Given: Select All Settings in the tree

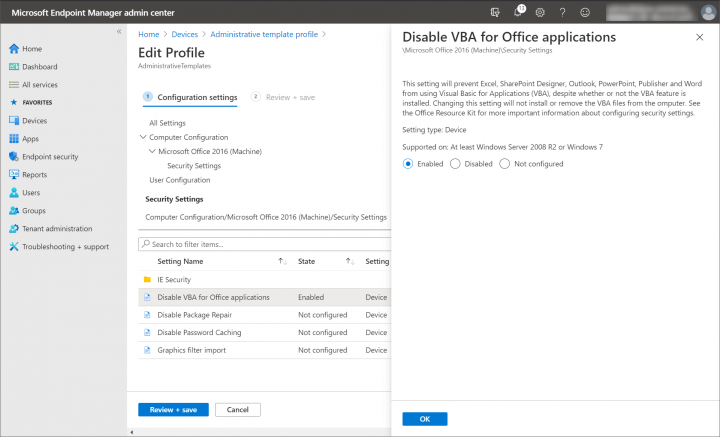Looking at the screenshot, I should point(167,123).
